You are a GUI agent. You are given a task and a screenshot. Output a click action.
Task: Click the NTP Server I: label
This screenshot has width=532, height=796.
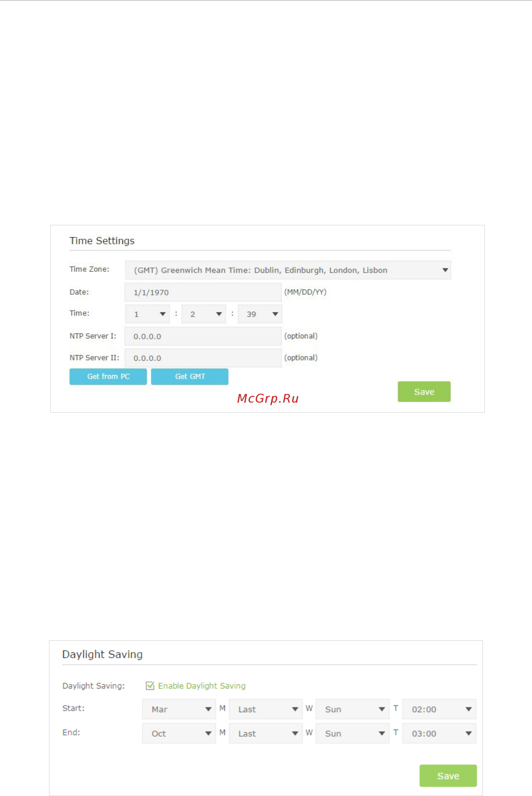93,336
